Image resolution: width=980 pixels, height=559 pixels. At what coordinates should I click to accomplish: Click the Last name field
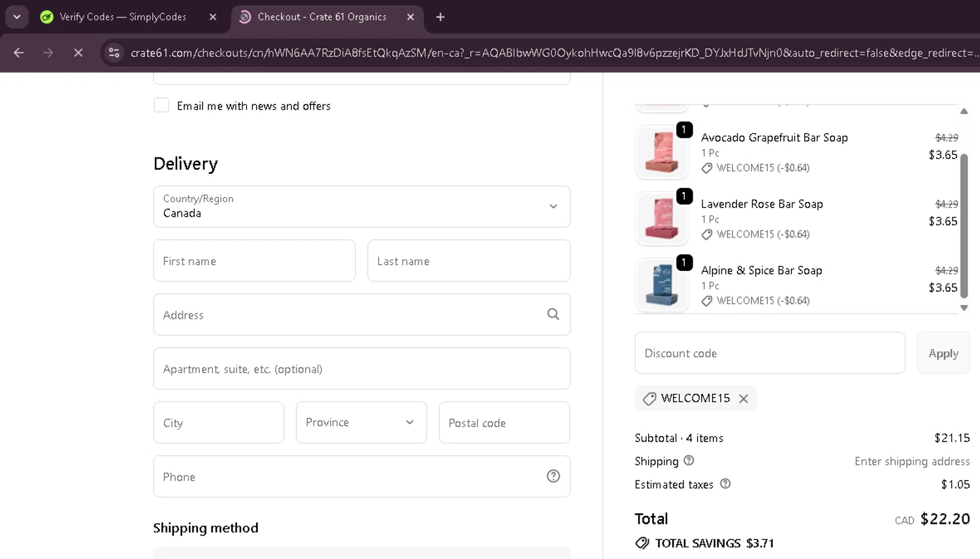(469, 261)
